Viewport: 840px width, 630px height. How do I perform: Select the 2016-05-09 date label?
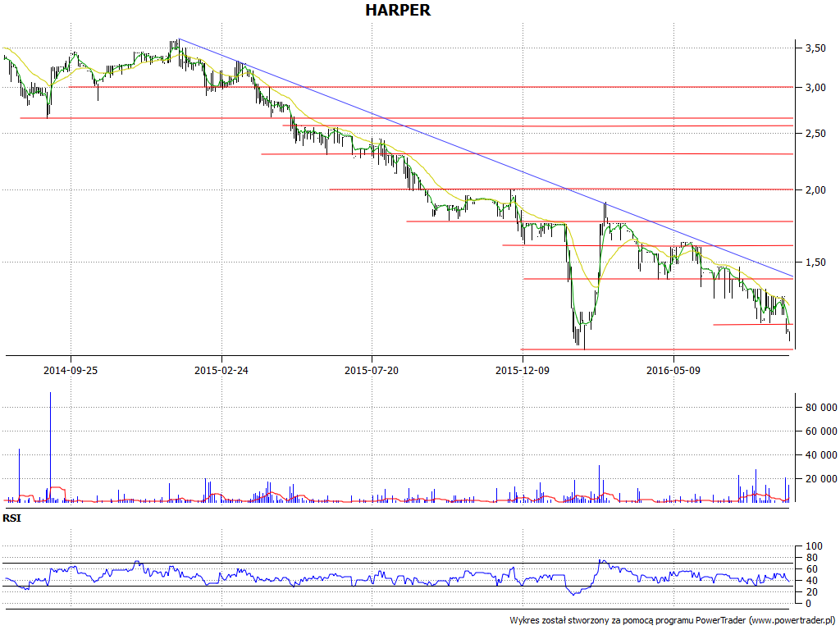(673, 370)
